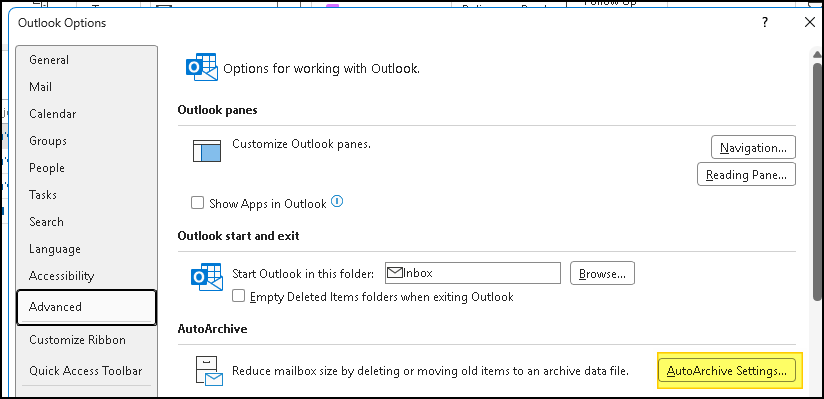Click the Outlook logo icon in header
Screen dimensions: 824x399
tap(202, 67)
